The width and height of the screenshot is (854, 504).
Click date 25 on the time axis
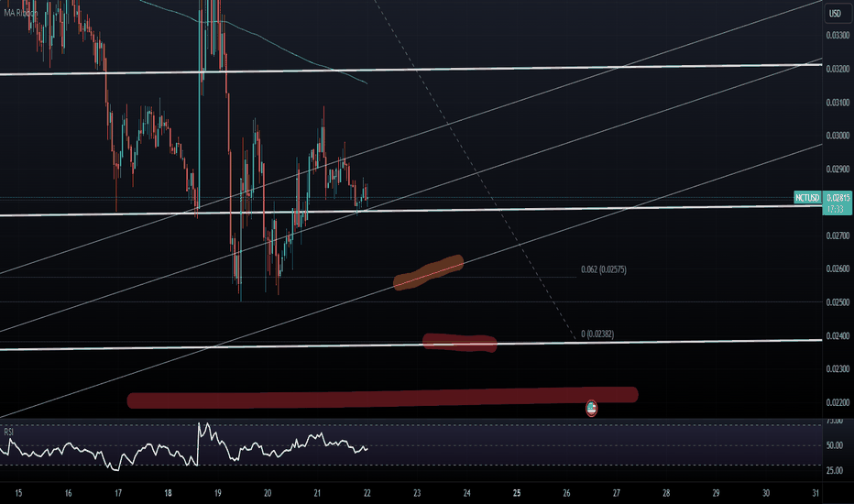pyautogui.click(x=517, y=493)
